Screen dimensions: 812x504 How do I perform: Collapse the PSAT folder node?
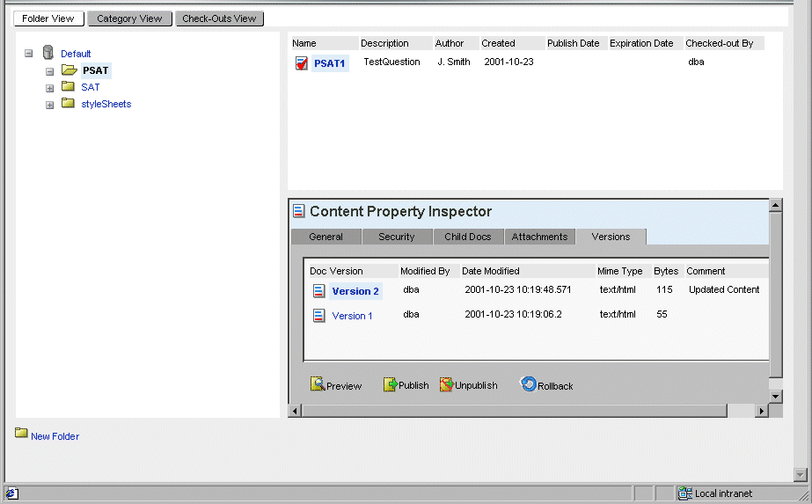(50, 71)
